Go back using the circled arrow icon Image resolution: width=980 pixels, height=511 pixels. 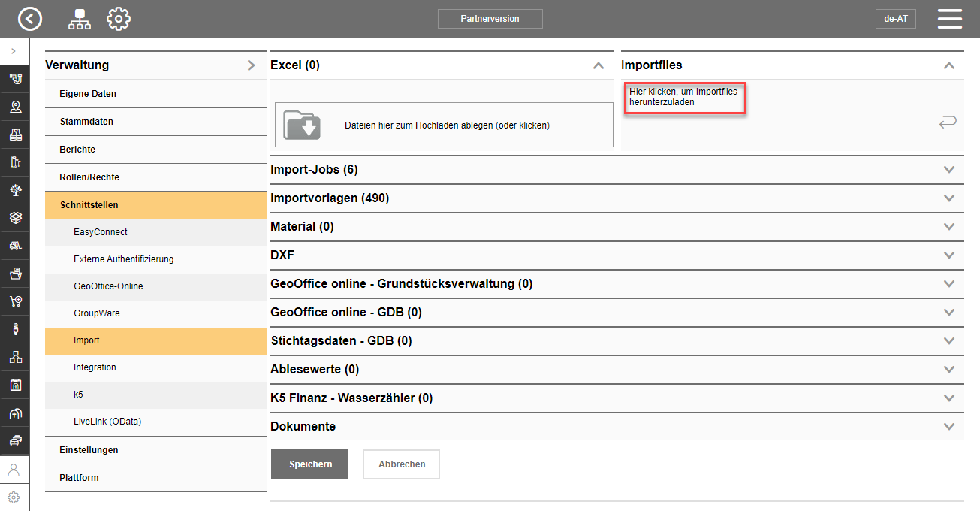30,19
